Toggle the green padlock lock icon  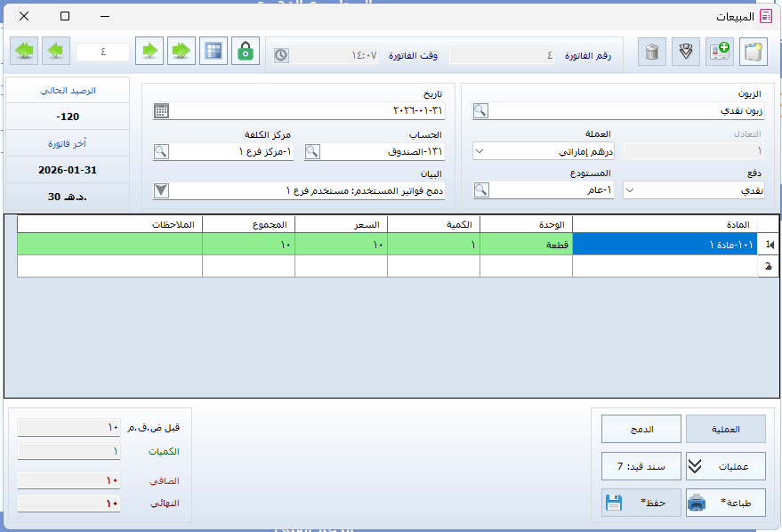coord(246,52)
